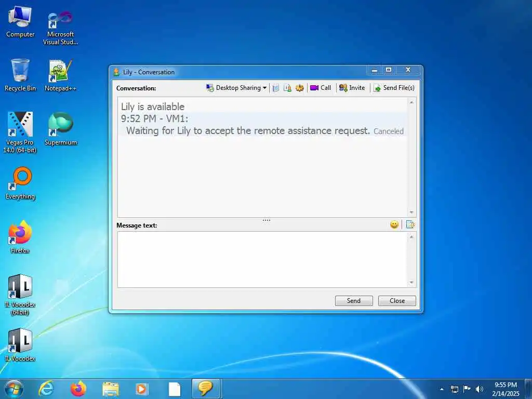The image size is (532, 399).
Task: Select the Supermium desktop shortcut
Action: [x=60, y=129]
